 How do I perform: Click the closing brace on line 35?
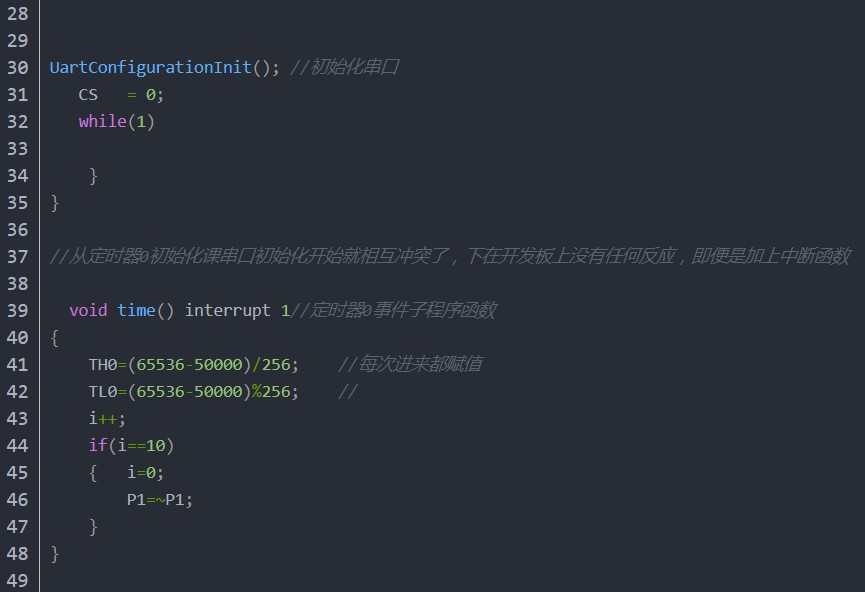[55, 203]
